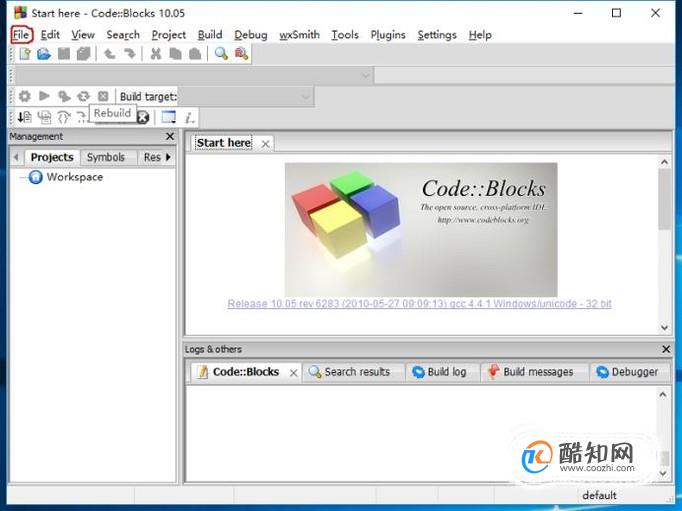The image size is (682, 511).
Task: Click the Save all files icon
Action: click(x=84, y=54)
